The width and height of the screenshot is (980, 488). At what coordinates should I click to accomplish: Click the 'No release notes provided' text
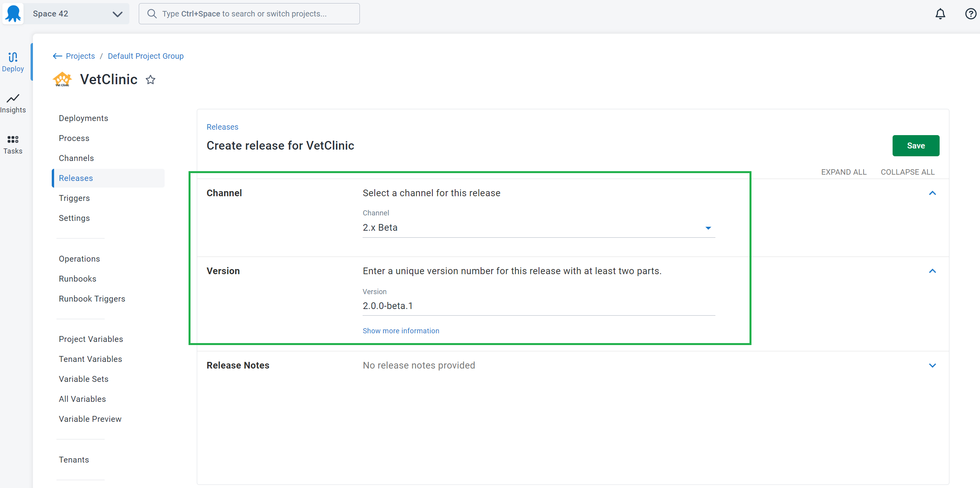click(x=419, y=365)
